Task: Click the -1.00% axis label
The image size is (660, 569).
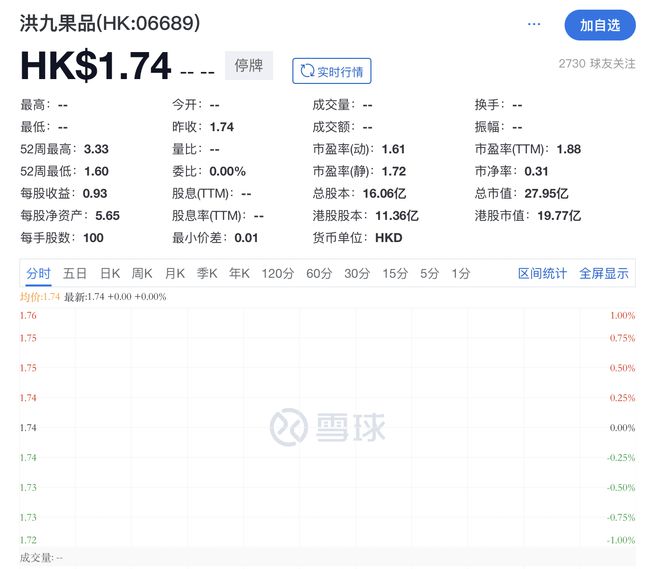Action: coord(621,540)
